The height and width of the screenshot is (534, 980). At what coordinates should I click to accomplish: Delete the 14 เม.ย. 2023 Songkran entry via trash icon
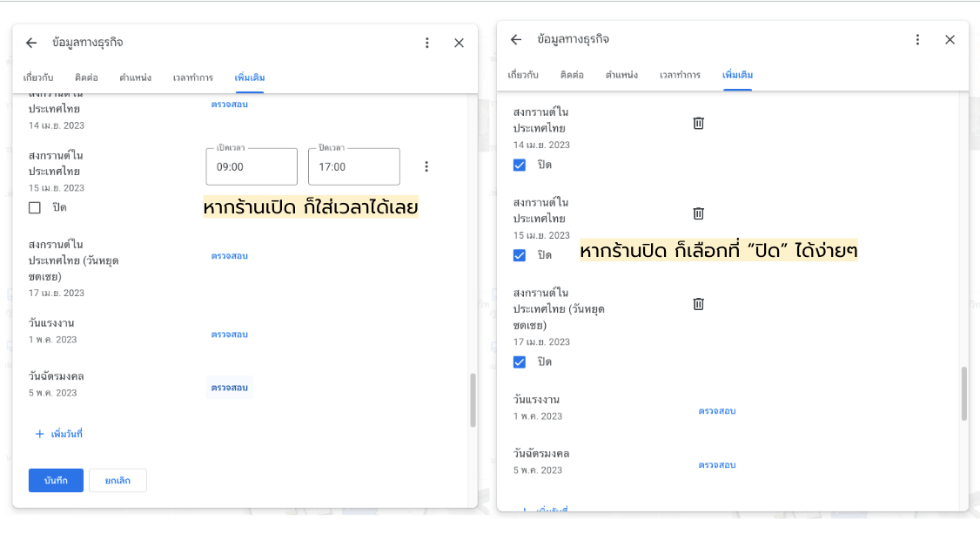698,123
